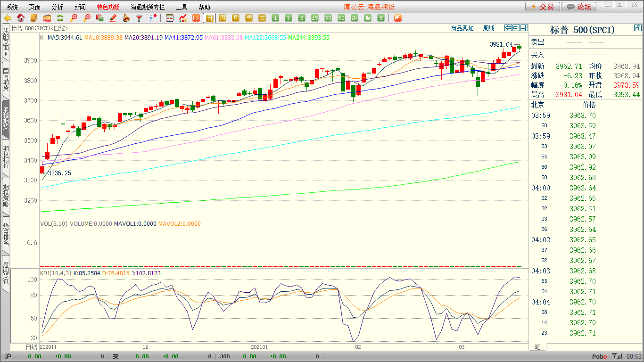Viewport: 644px width, 362px height.
Task: Switch to 新闻资讯 side tab
Action: coord(6,273)
